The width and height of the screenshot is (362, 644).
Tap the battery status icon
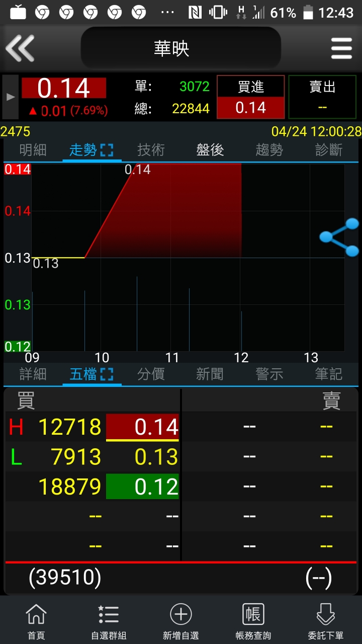coord(308,12)
